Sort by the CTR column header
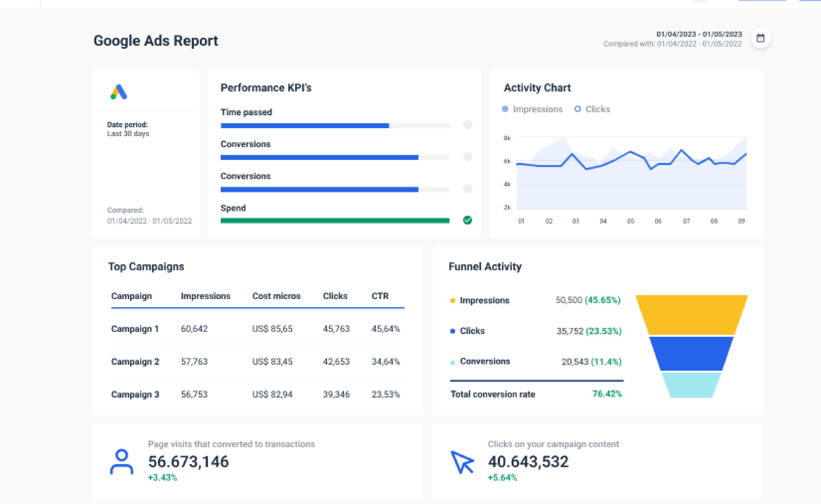Screen dimensions: 821x504 tap(380, 296)
